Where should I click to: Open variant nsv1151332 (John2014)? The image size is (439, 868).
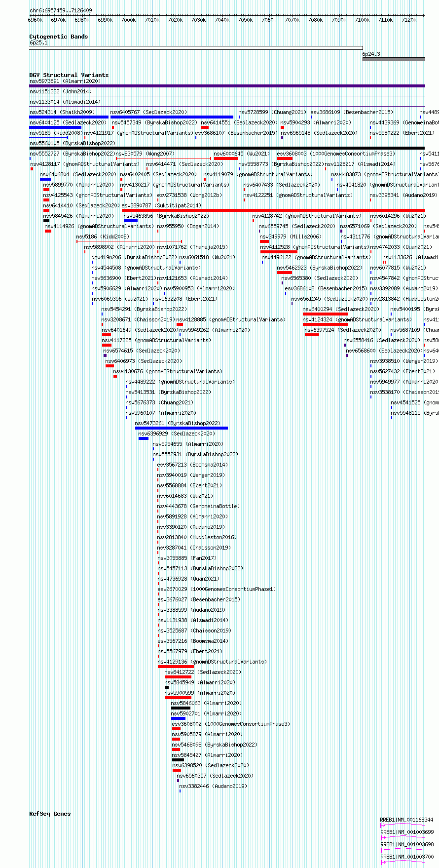[60, 91]
